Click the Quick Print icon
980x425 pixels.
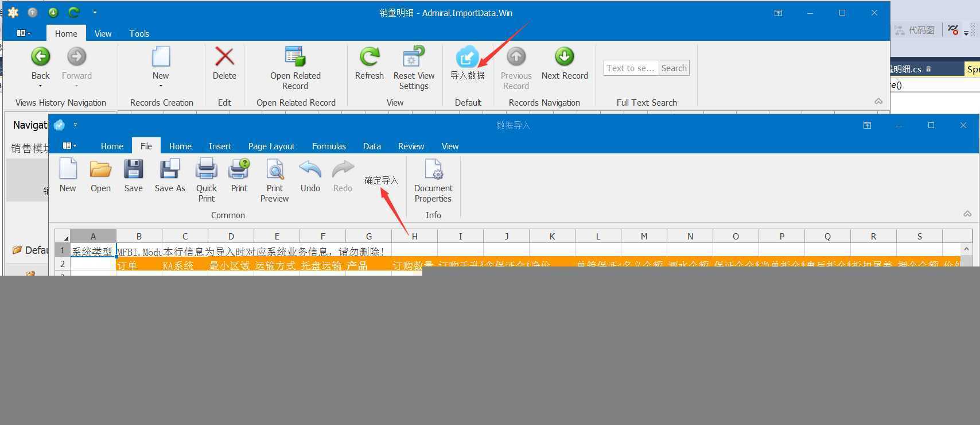[x=206, y=169]
